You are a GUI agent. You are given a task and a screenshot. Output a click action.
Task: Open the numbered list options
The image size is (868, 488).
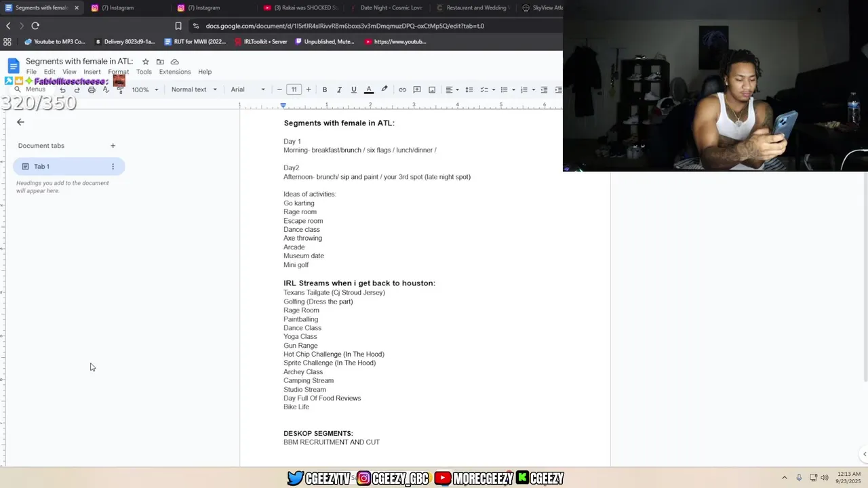pos(528,89)
